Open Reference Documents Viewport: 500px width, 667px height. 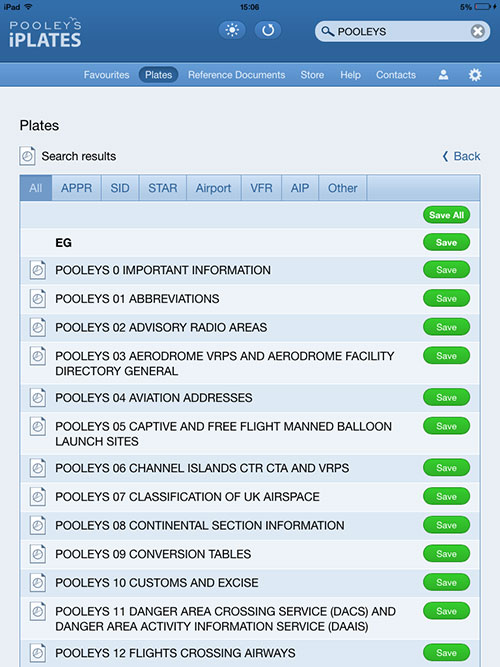point(237,75)
